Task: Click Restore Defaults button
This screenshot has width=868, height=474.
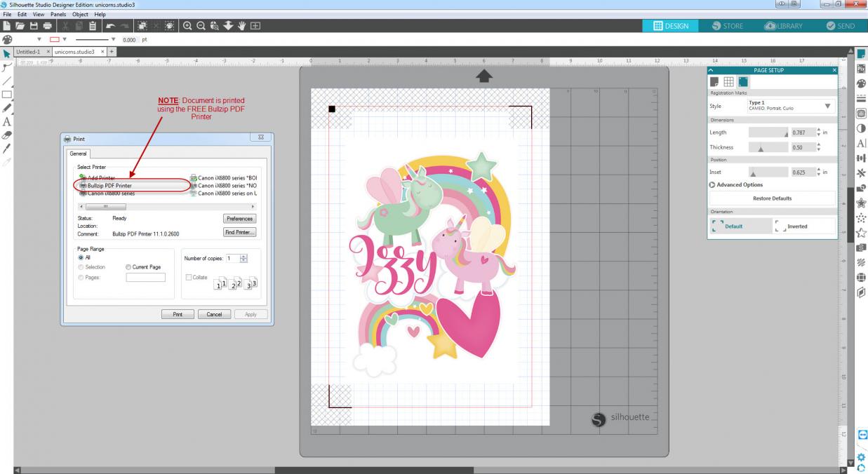Action: (x=772, y=198)
